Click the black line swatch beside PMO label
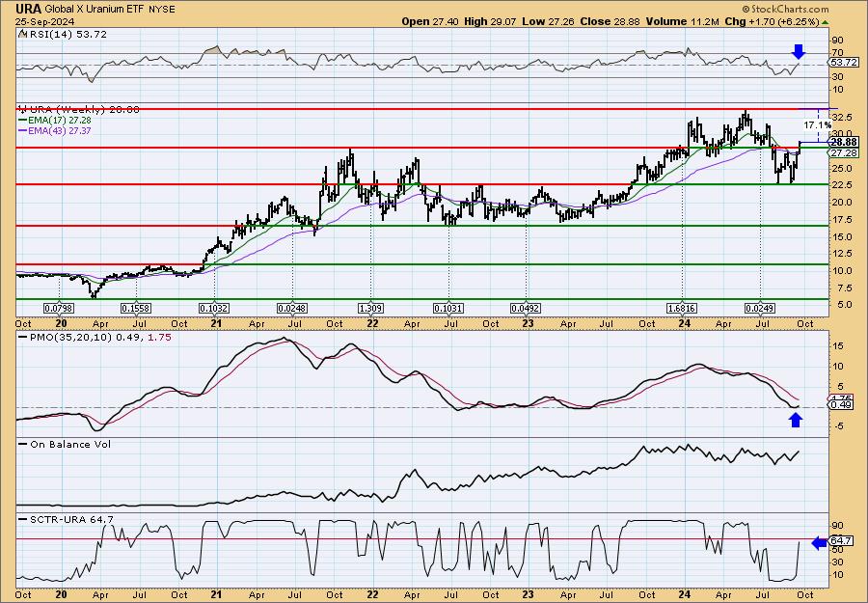868x603 pixels. click(23, 337)
